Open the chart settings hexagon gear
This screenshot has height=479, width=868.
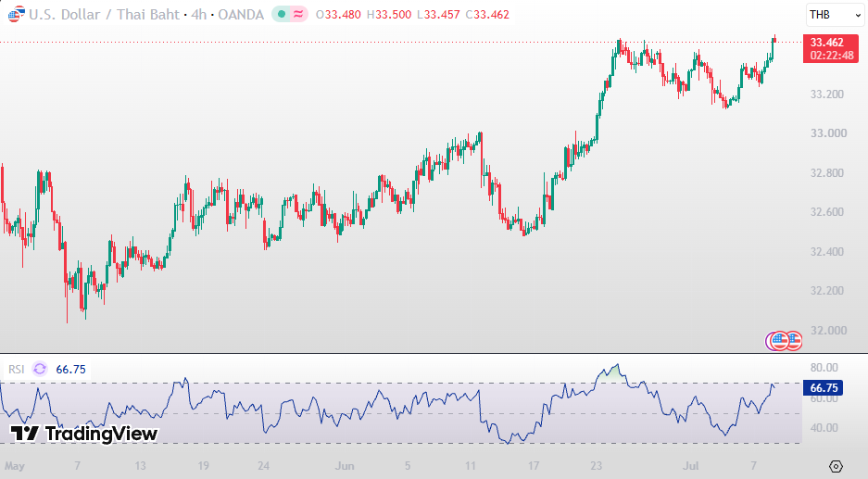(836, 466)
